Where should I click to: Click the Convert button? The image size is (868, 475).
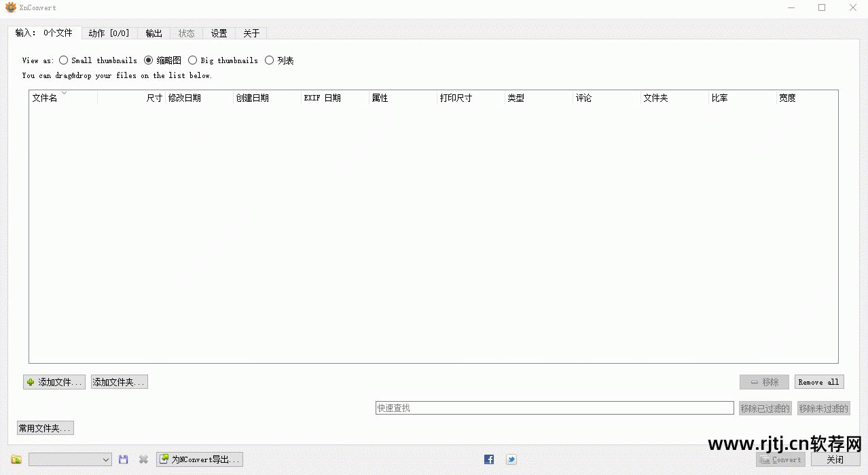(x=780, y=459)
